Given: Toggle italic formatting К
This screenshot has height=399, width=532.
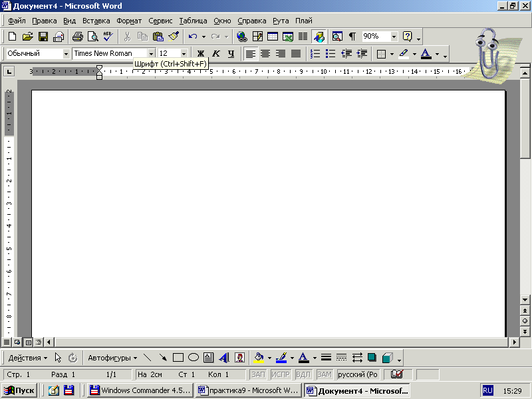Looking at the screenshot, I should click(x=215, y=54).
